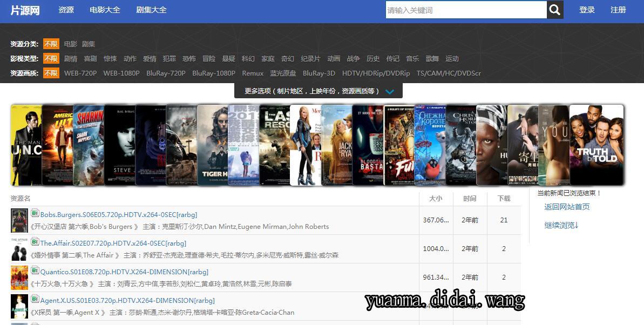Filter quality by WEB-720P
Image resolution: width=644 pixels, height=325 pixels.
coord(80,73)
